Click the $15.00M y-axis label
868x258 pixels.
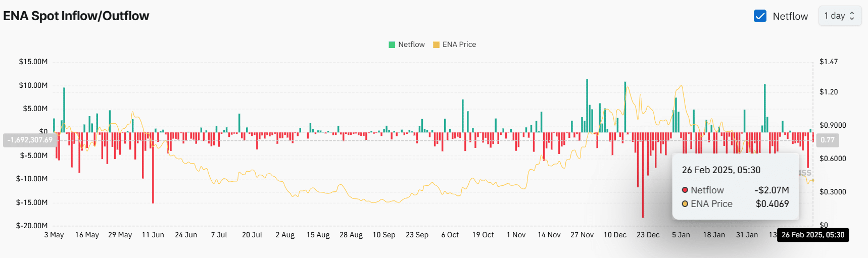pos(33,62)
